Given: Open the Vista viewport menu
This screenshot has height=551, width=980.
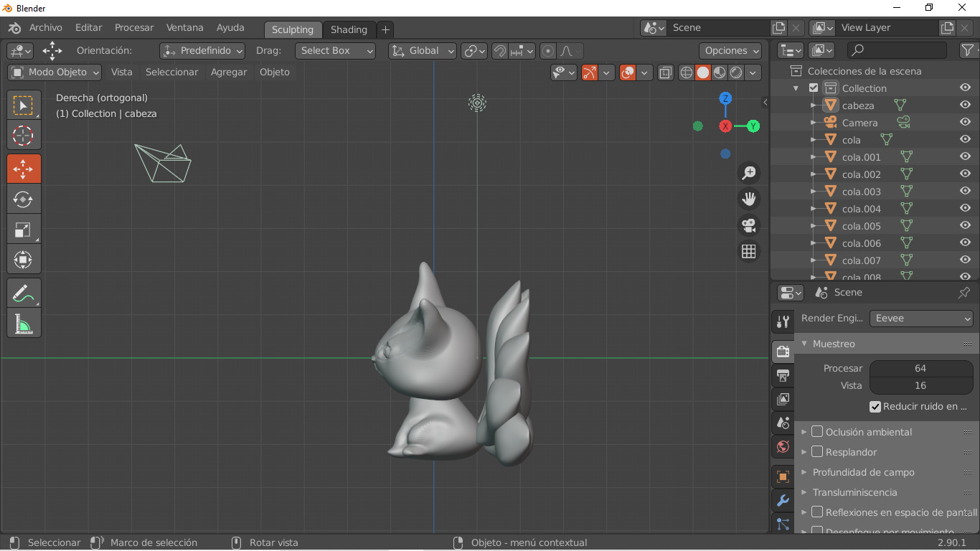Looking at the screenshot, I should click(122, 72).
